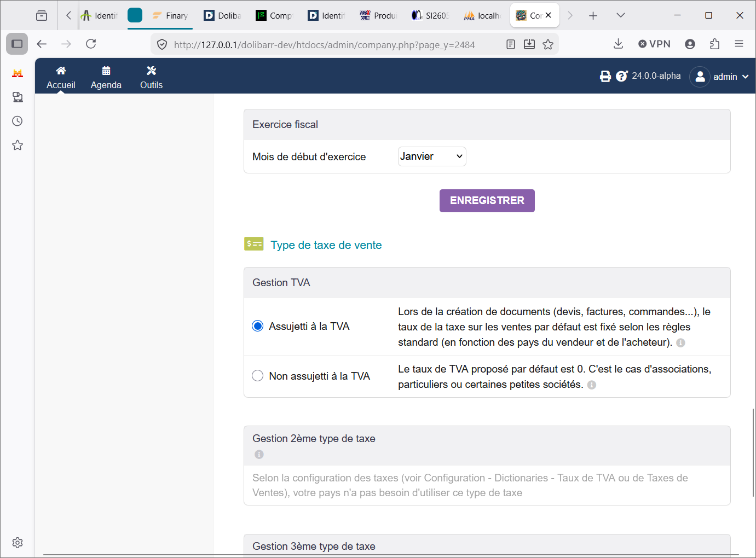Click info icon after Assujetti à la TVA description
The height and width of the screenshot is (558, 756).
[680, 343]
